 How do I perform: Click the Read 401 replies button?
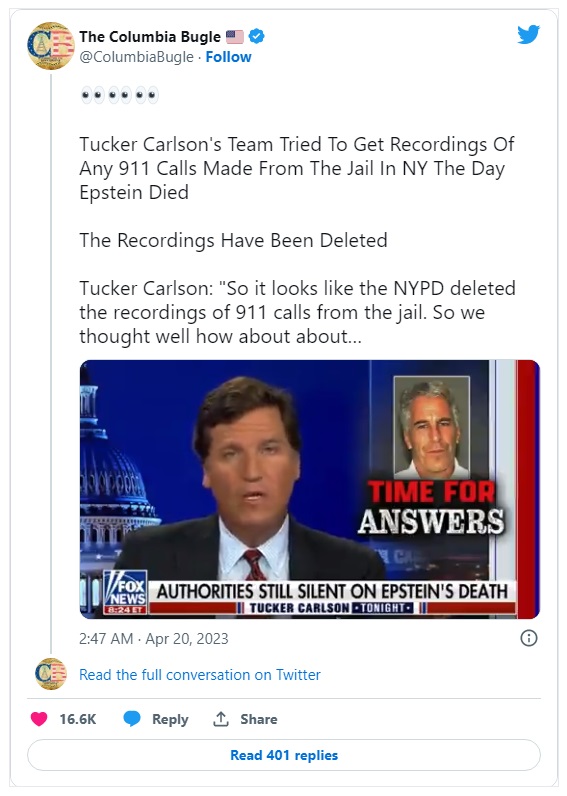click(284, 755)
